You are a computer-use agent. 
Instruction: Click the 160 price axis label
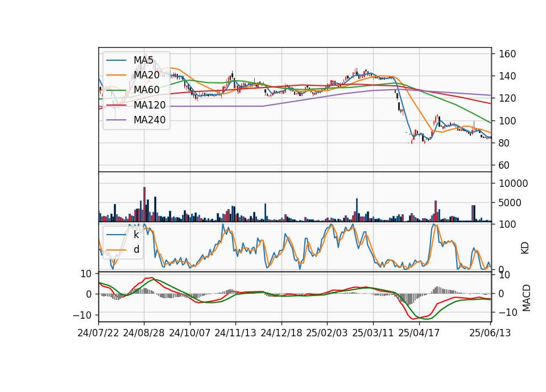(507, 54)
